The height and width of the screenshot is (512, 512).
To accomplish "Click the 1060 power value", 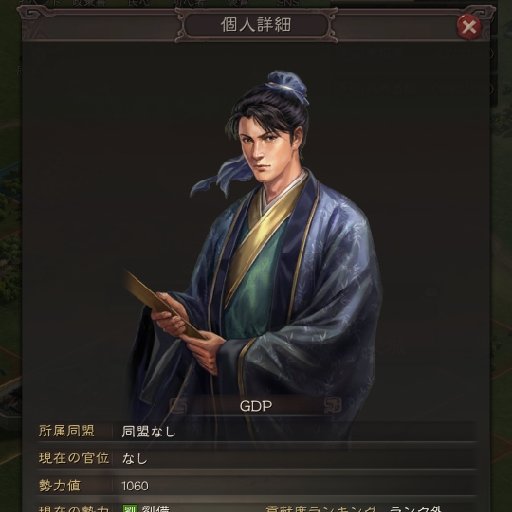I will pos(135,486).
